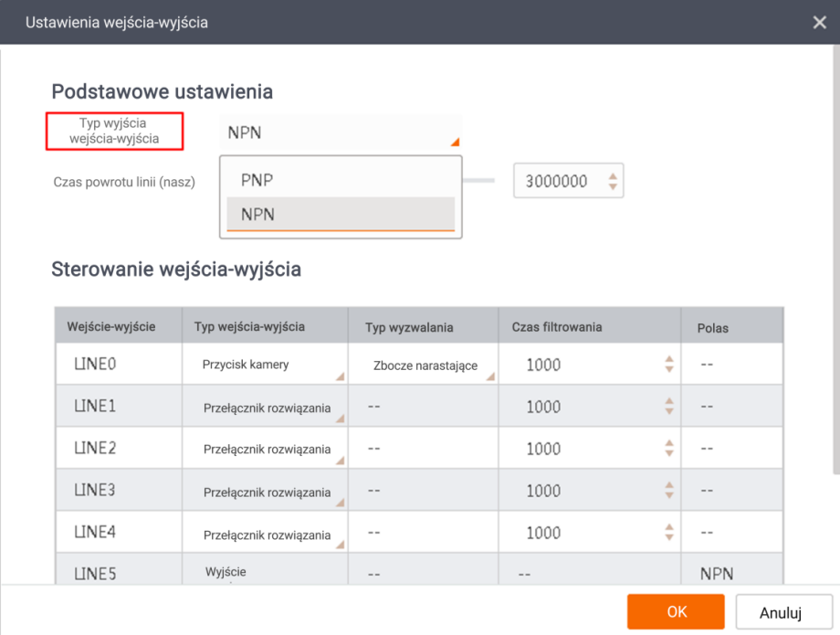The image size is (840, 635).
Task: Decrease LINE3 filter time
Action: (669, 496)
